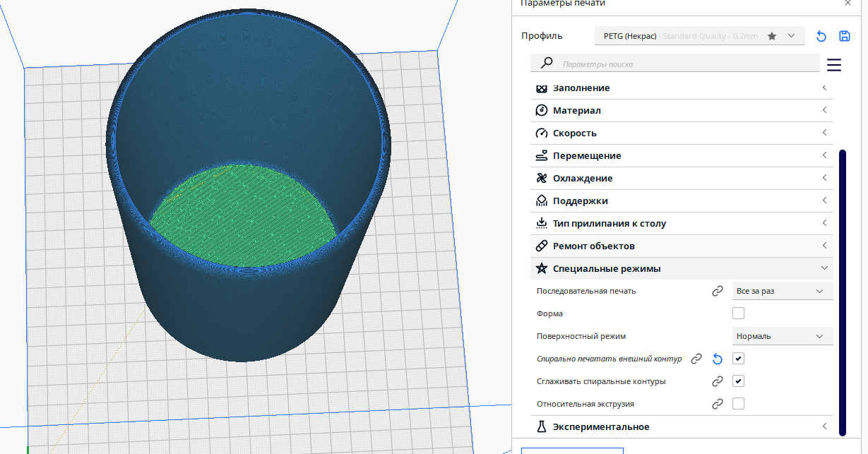Click the settings search input field
868x454 pixels.
coord(685,64)
